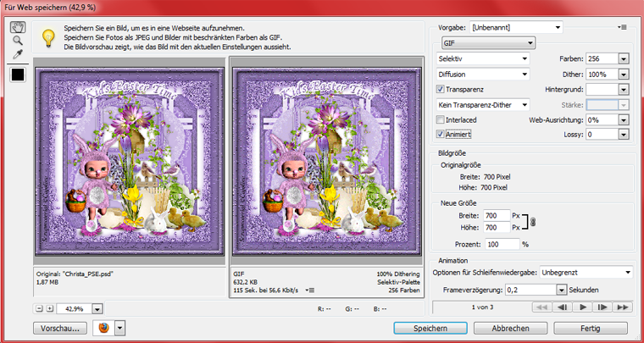This screenshot has width=644, height=343.
Task: Click the 632,2 KB file size text
Action: pyautogui.click(x=246, y=282)
